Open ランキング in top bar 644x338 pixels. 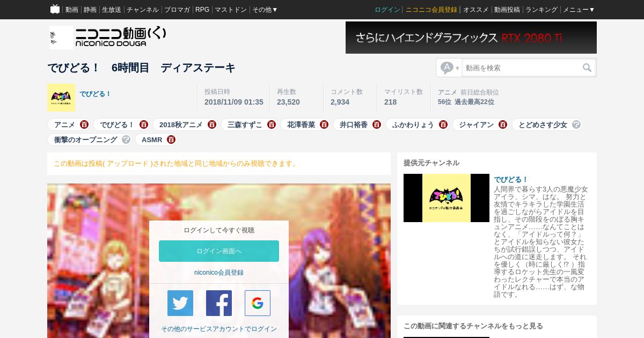[541, 10]
